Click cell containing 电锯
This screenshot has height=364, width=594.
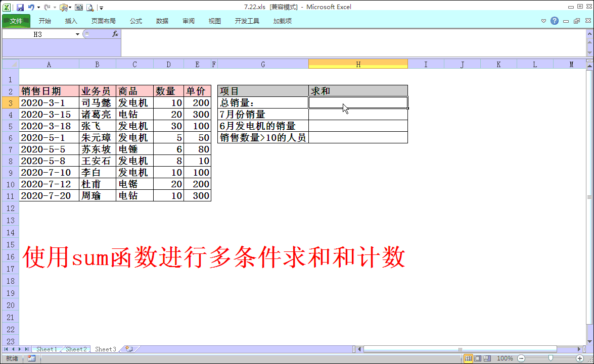tap(134, 184)
